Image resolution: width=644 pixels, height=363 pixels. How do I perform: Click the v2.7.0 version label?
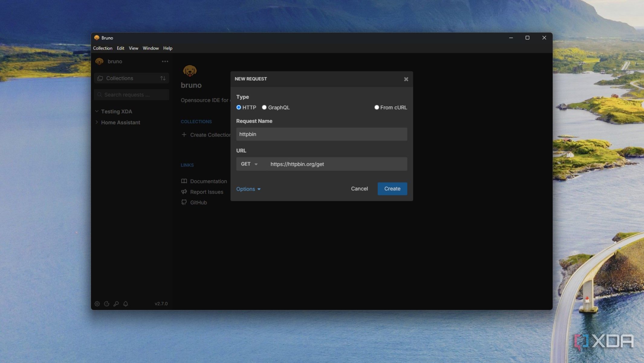pos(161,304)
